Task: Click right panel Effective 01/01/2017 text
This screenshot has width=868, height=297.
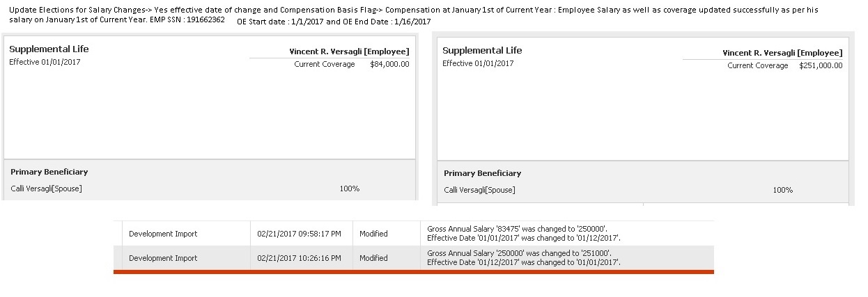Action: coord(478,63)
